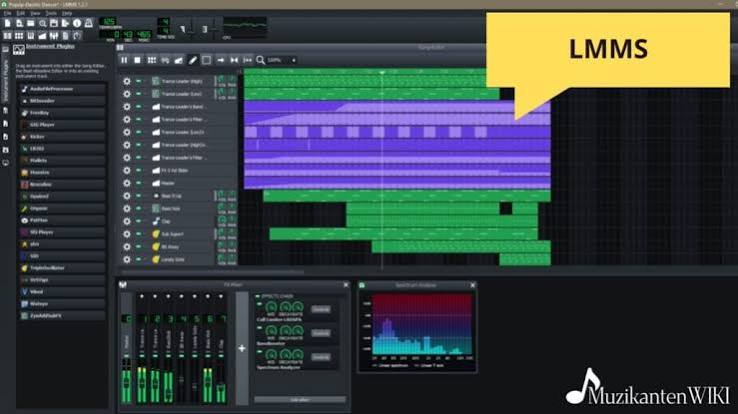Viewport: 738px width, 414px height.
Task: Mute the Clap track
Action: [x=138, y=221]
